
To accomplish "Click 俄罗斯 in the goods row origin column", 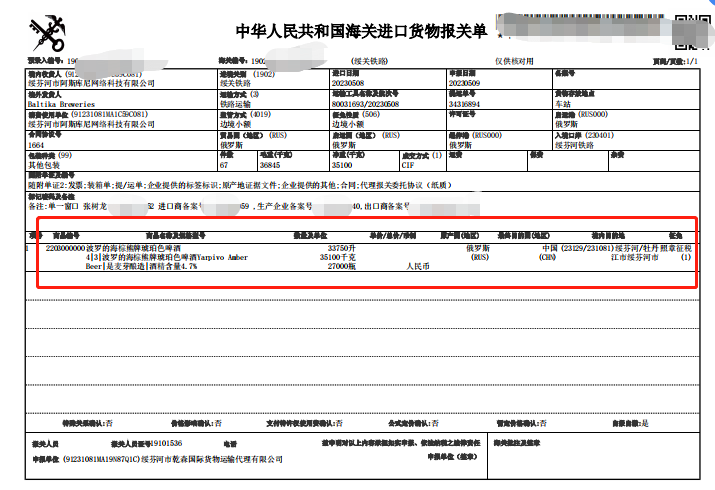I will pyautogui.click(x=478, y=248).
